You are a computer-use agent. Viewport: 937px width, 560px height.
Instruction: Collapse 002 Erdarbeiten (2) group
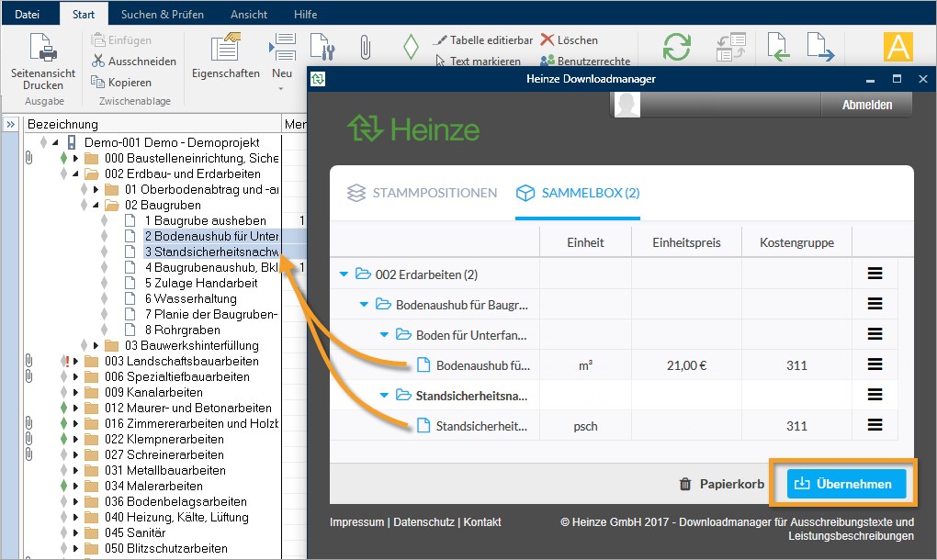coord(344,274)
